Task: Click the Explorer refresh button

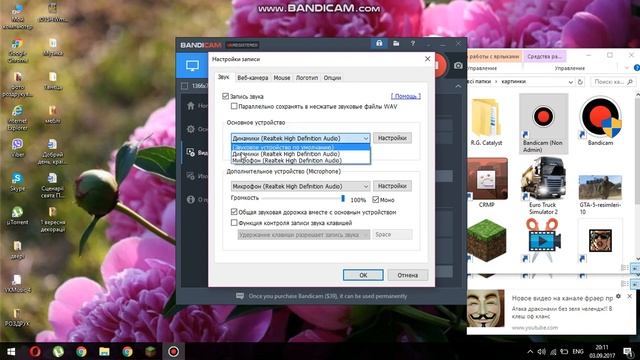Action: [580, 82]
